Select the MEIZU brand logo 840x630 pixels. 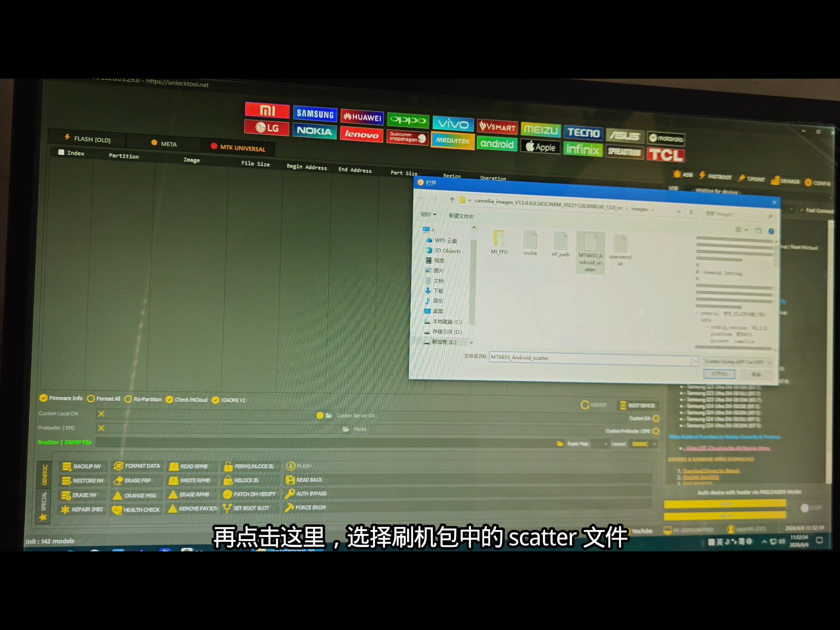coord(541,130)
